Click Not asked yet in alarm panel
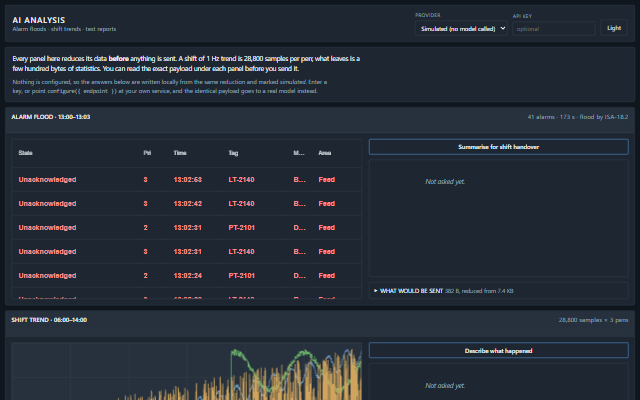 445,182
